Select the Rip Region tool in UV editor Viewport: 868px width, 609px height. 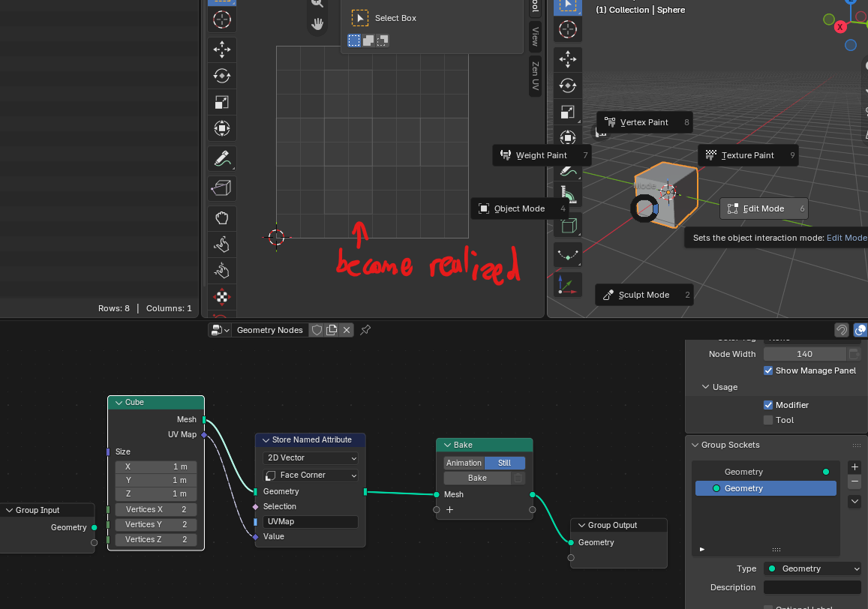pos(222,187)
